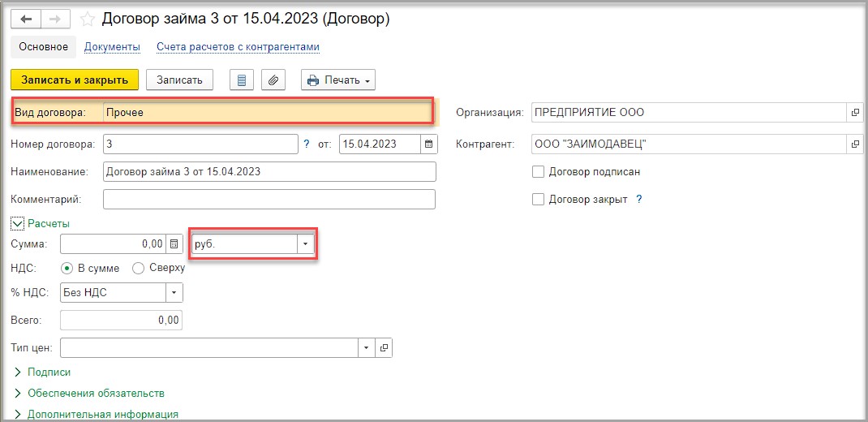This screenshot has height=422, width=868.
Task: Open Счета расчетов с контрагентами tab
Action: point(238,47)
